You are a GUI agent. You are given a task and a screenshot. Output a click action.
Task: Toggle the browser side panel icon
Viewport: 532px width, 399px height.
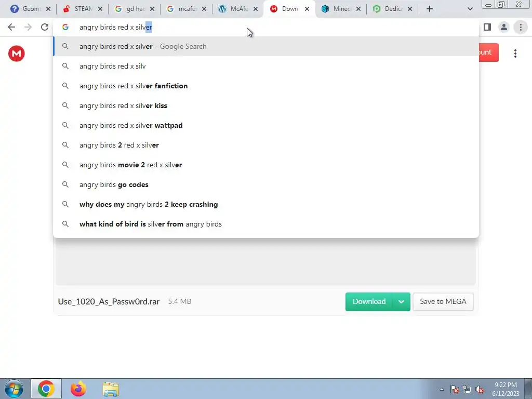tap(487, 27)
